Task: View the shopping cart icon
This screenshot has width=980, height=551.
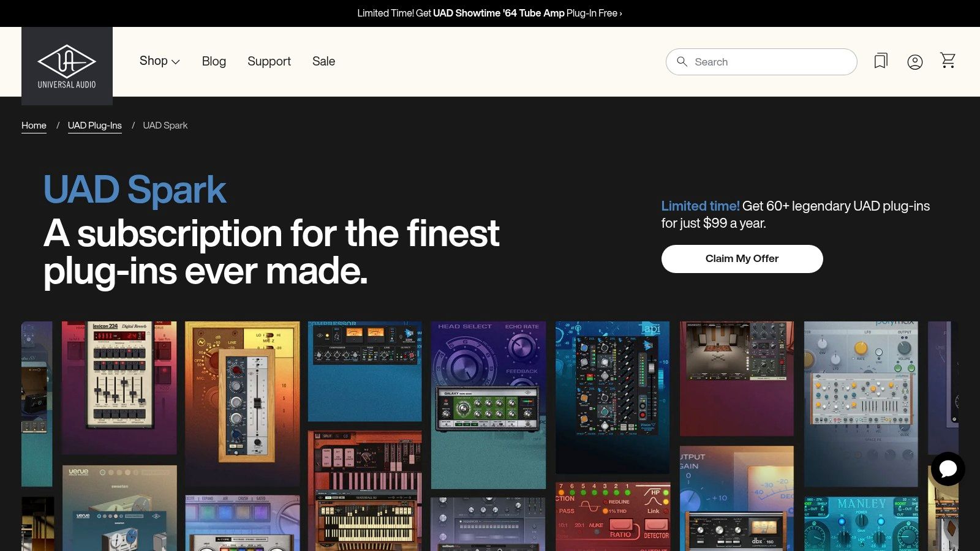Action: (x=948, y=61)
